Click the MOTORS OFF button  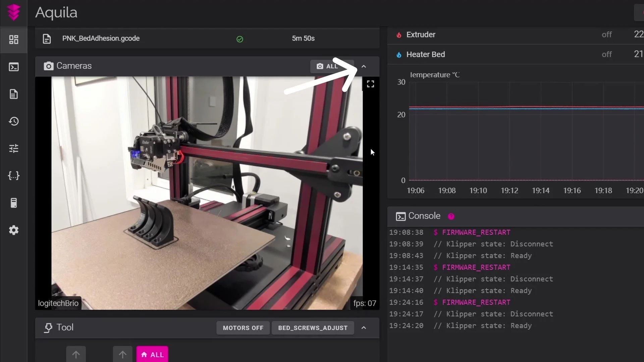tap(243, 328)
